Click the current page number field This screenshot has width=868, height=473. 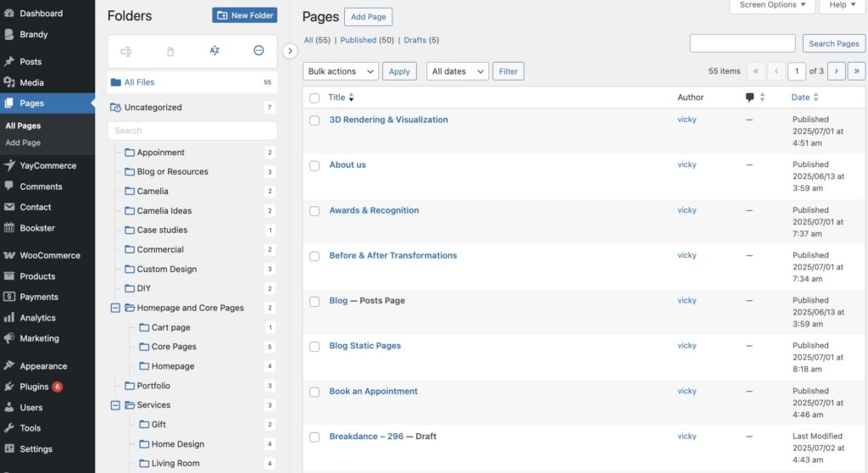797,71
